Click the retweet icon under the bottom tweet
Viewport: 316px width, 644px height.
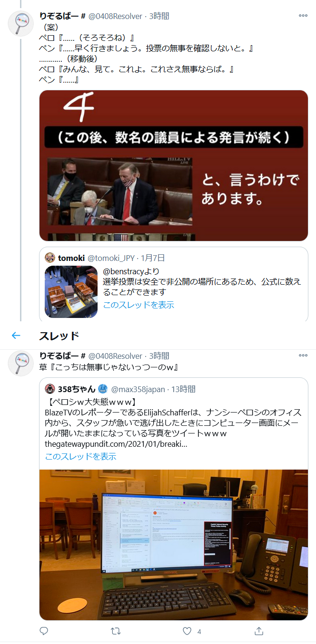tap(116, 631)
